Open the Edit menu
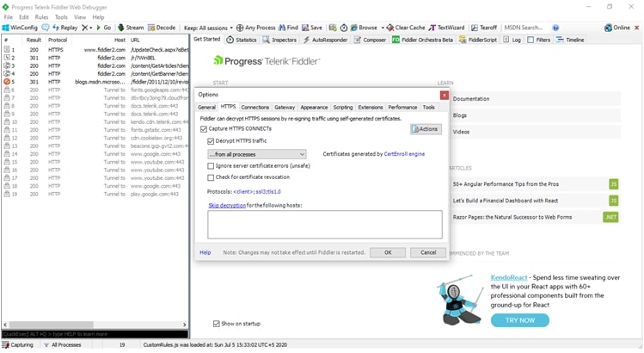Screen dimensions: 644x353 (24, 17)
